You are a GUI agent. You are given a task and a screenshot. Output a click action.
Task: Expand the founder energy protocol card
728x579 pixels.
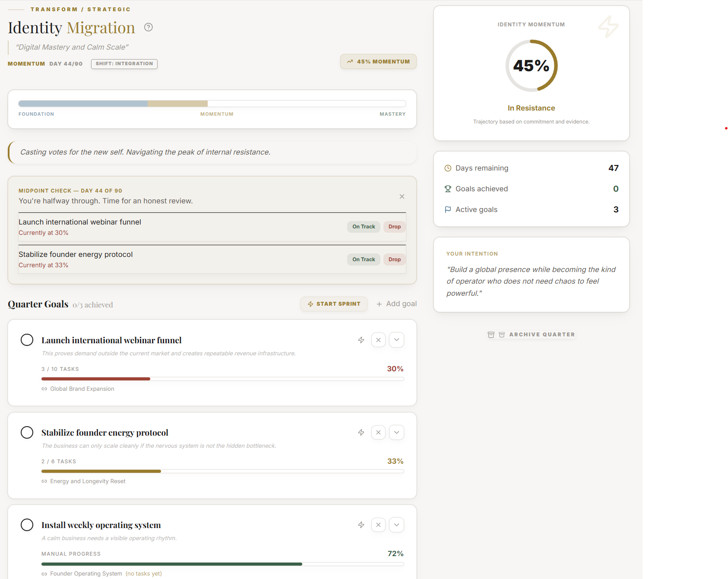(396, 432)
